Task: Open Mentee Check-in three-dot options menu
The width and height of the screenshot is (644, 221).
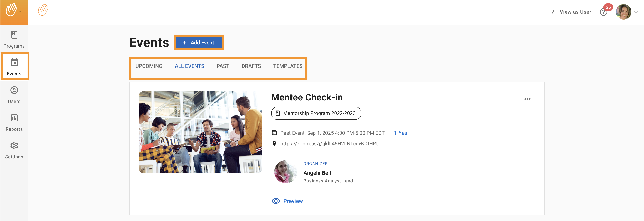Action: pos(527,99)
